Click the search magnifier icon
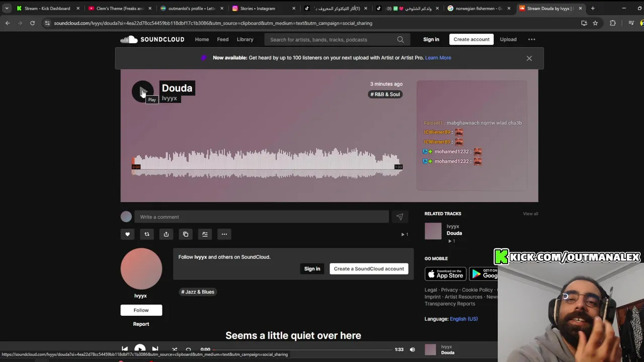The image size is (644, 362). point(400,40)
